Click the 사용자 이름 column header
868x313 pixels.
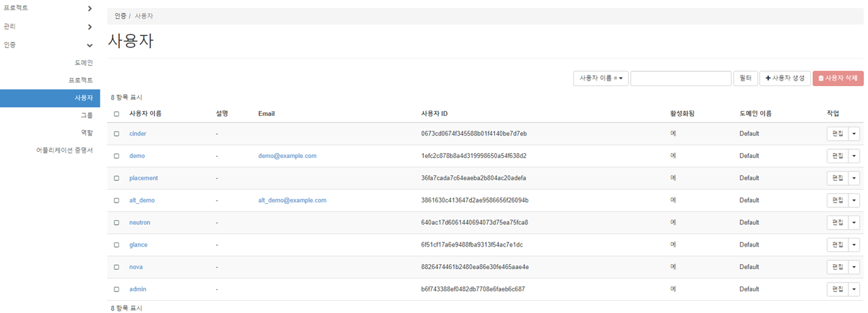145,113
